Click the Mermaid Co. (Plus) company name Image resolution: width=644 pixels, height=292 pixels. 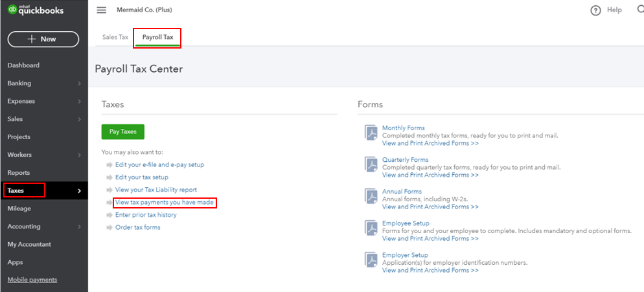[x=144, y=10]
